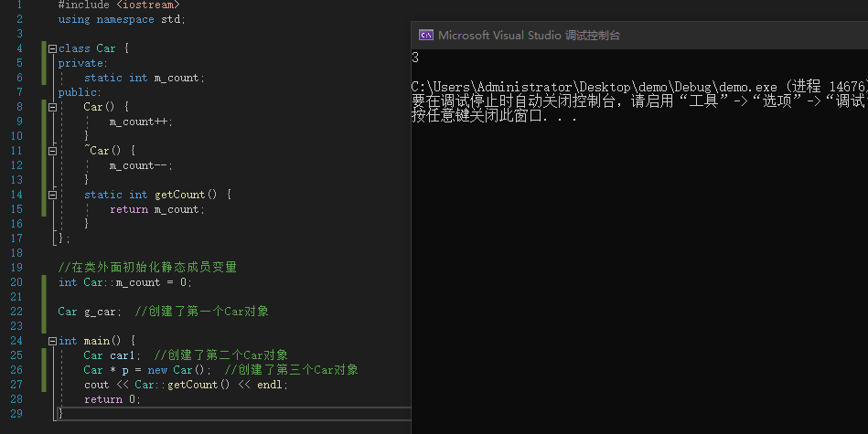Click the Microsoft Visual Studio console title
The height and width of the screenshot is (434, 868).
529,36
